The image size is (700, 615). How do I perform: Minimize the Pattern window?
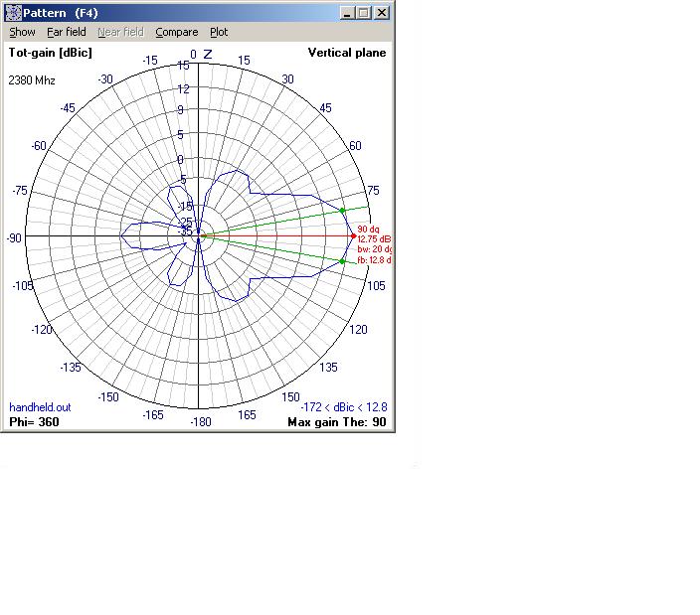coord(346,13)
